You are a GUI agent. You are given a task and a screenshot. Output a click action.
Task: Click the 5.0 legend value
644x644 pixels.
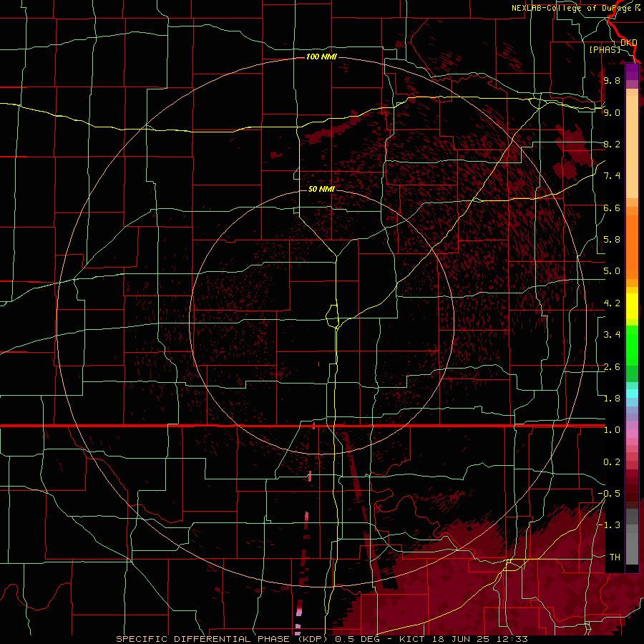click(x=612, y=271)
